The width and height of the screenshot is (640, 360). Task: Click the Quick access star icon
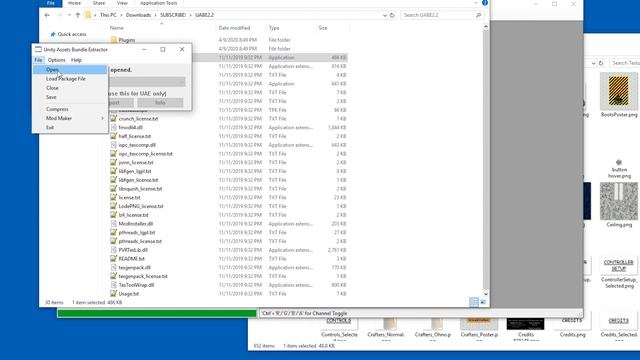click(53, 34)
